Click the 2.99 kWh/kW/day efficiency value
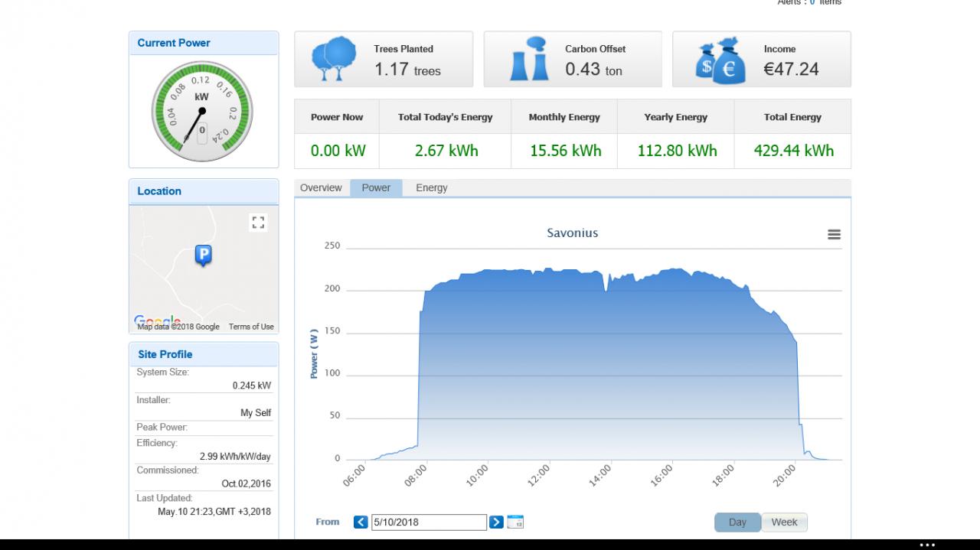 click(x=235, y=457)
